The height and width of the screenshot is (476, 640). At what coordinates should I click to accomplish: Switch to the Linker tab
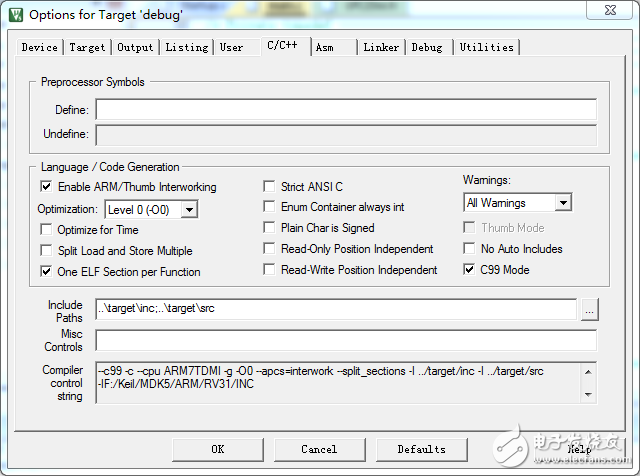(380, 47)
